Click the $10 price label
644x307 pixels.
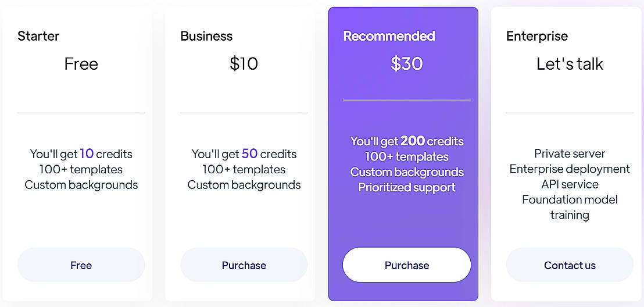pyautogui.click(x=244, y=63)
